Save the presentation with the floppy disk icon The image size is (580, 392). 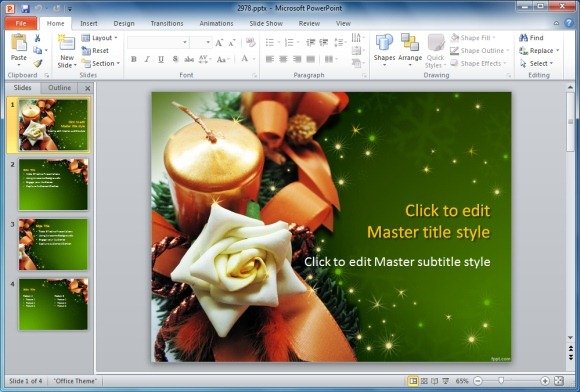pos(25,8)
